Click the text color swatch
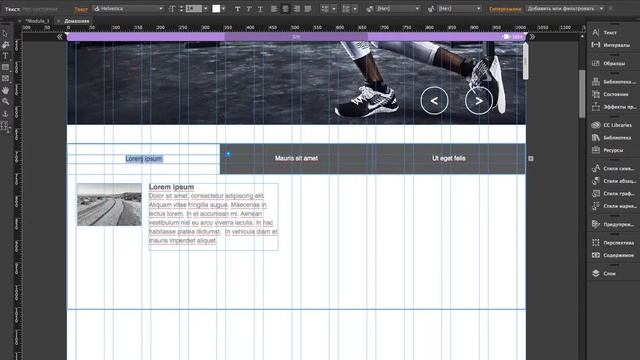This screenshot has width=640, height=360. pyautogui.click(x=216, y=9)
